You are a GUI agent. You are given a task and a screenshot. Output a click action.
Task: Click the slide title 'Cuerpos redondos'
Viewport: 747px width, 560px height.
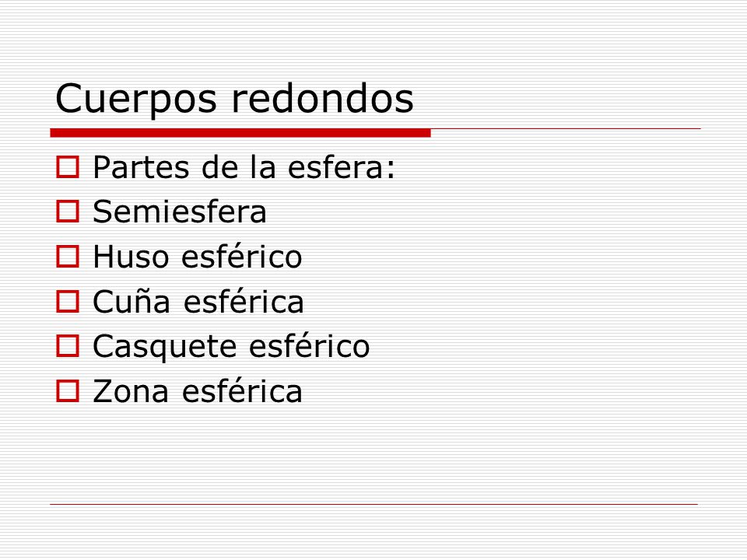click(x=234, y=99)
